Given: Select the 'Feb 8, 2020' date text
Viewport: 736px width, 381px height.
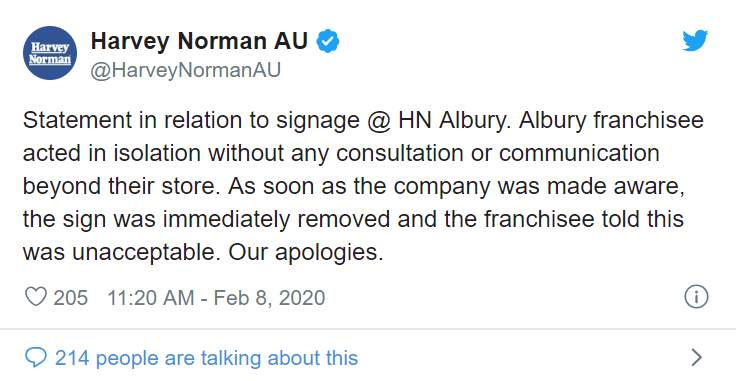Looking at the screenshot, I should [x=269, y=298].
